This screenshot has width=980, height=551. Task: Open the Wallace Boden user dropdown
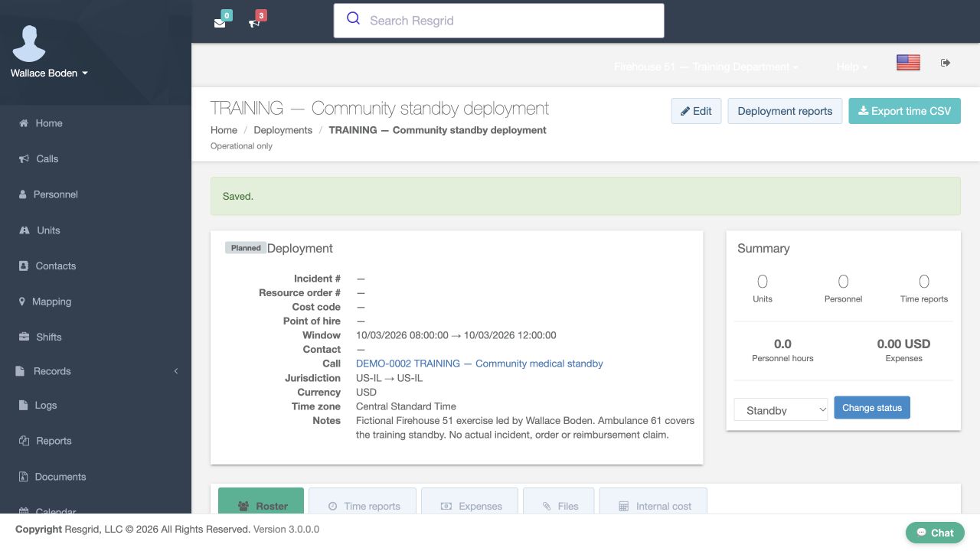49,73
